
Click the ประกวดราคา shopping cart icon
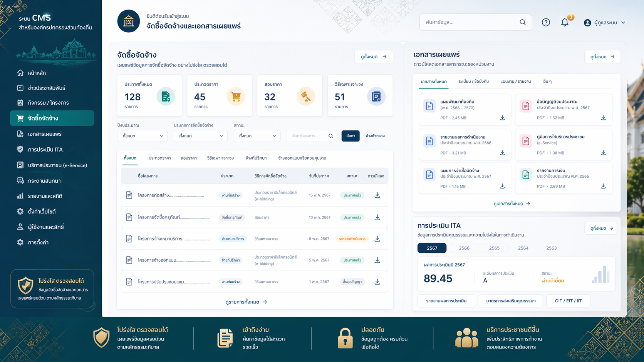236,97
